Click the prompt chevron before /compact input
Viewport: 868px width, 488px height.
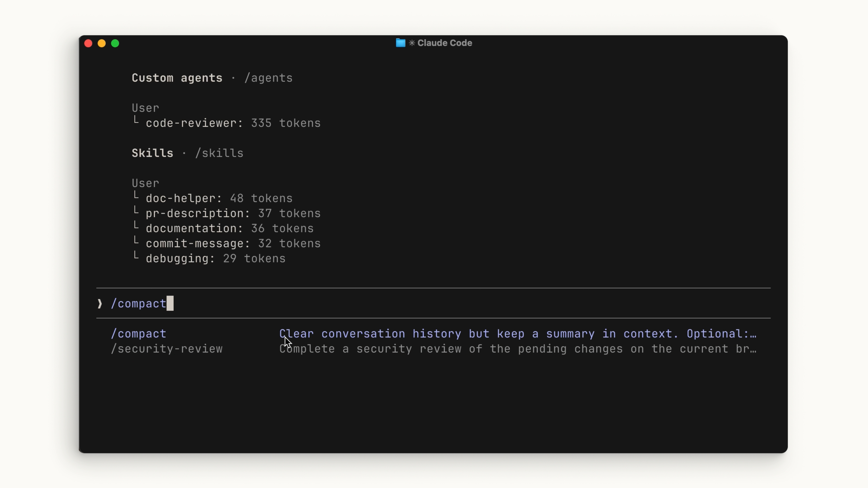coord(100,304)
